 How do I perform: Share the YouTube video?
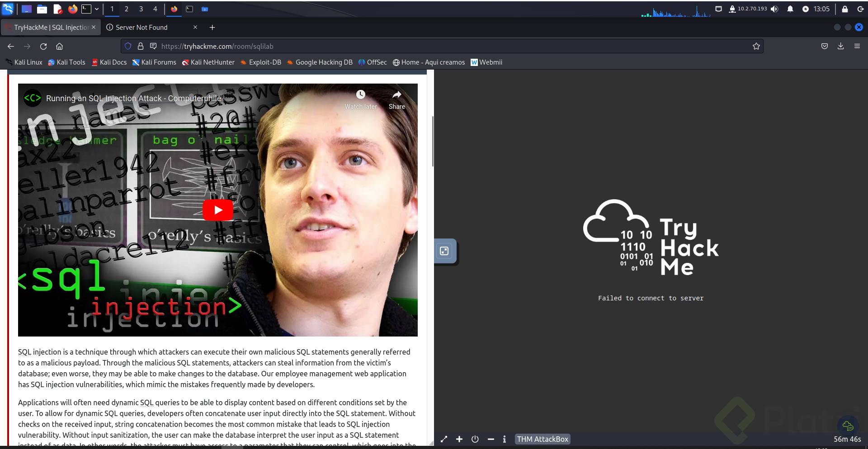396,95
